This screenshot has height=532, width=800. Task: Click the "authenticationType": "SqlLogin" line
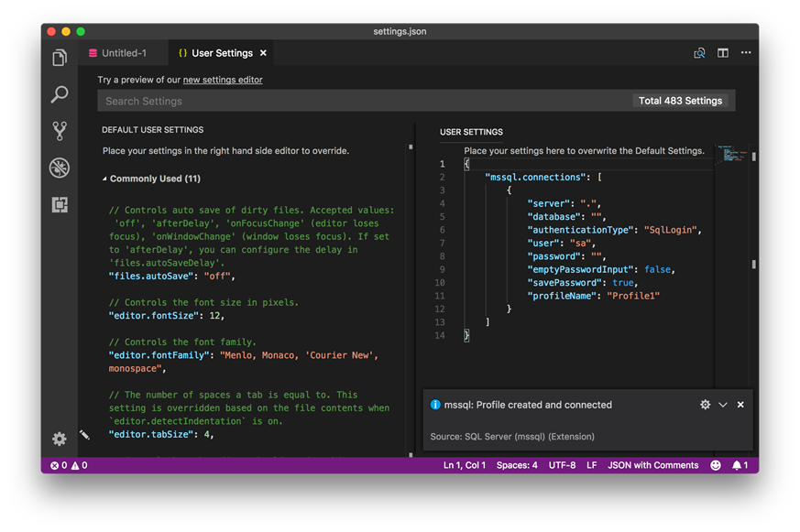(x=614, y=231)
